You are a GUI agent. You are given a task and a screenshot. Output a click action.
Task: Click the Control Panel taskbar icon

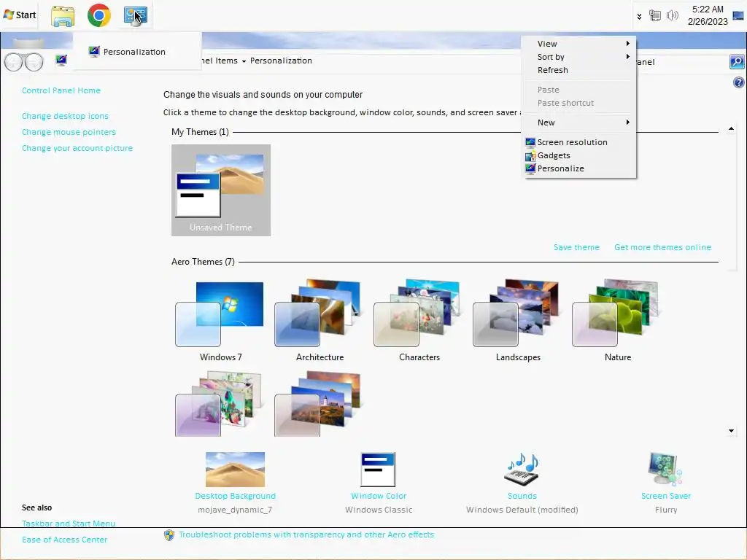(135, 16)
